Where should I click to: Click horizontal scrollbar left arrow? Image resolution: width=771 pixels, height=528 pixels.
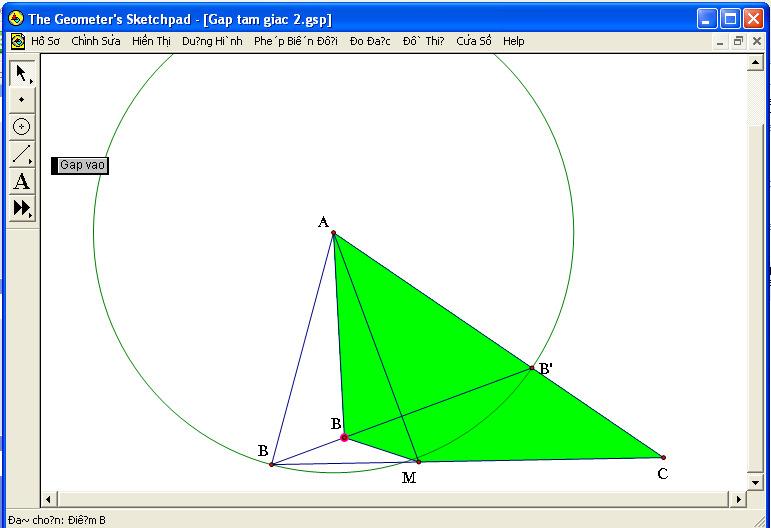click(x=48, y=499)
